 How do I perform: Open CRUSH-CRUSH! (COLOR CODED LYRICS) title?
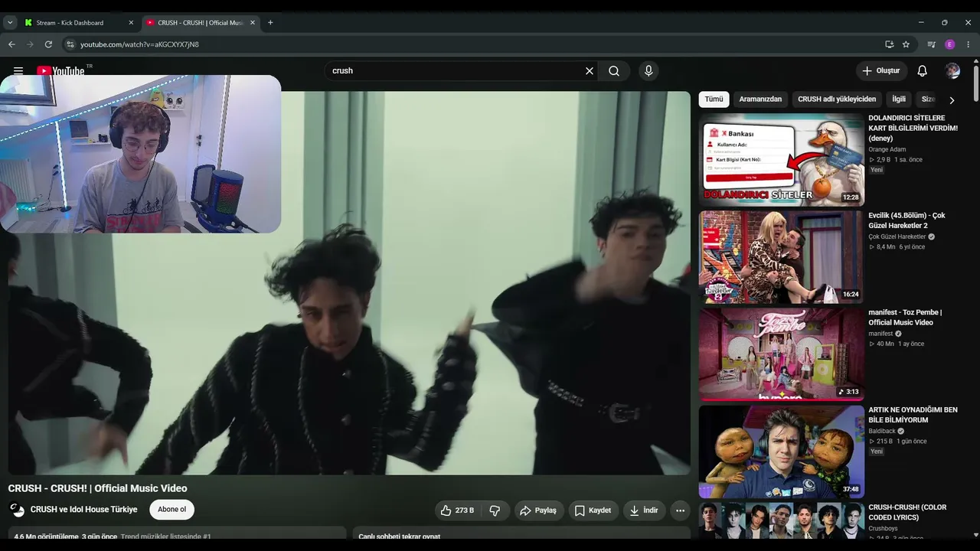pyautogui.click(x=907, y=512)
